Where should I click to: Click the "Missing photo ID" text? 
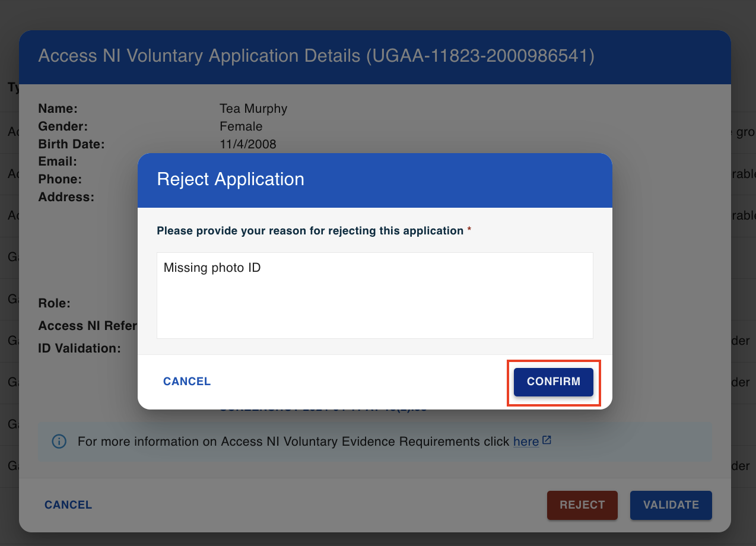pyautogui.click(x=212, y=268)
